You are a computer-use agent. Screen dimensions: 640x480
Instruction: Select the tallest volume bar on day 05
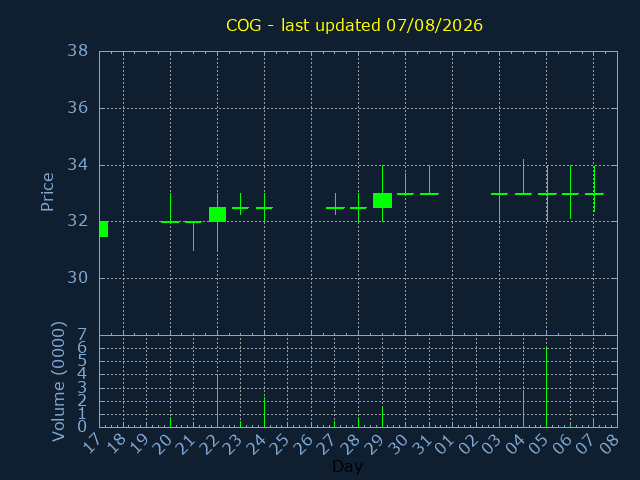(546, 387)
